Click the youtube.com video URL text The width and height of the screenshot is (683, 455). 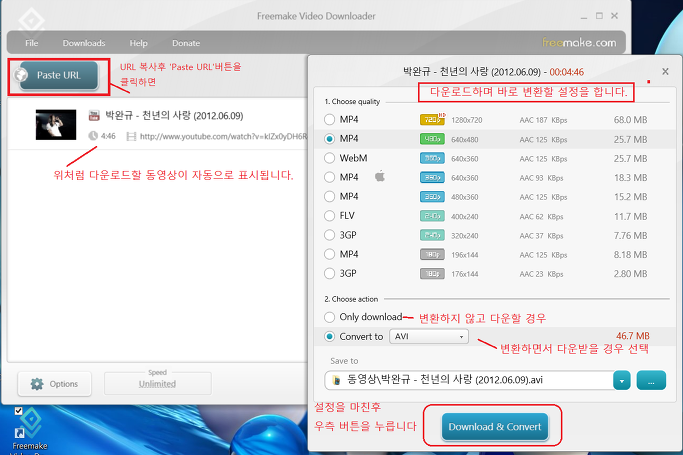pos(223,137)
